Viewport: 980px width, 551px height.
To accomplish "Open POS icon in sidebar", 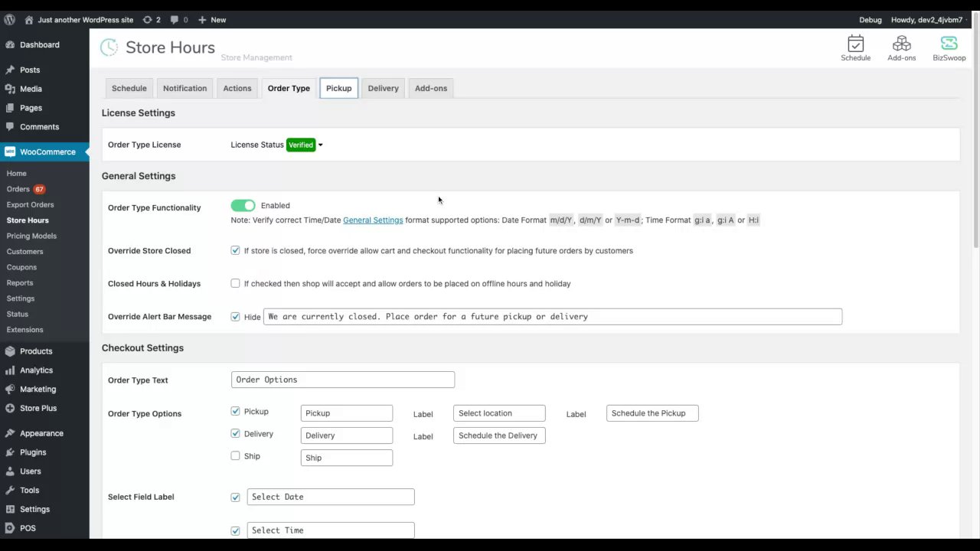I will [x=10, y=528].
